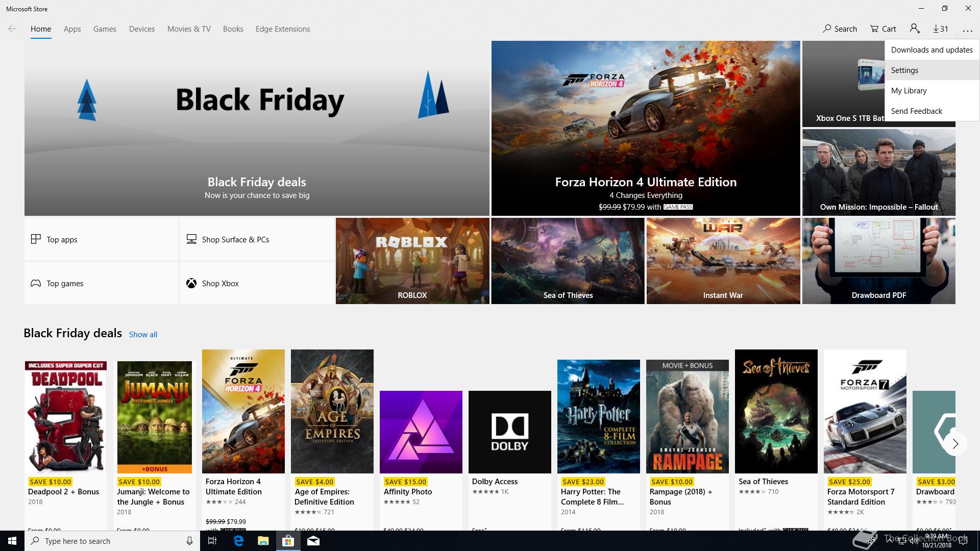Open the Cart
This screenshot has height=551, width=980.
[883, 29]
